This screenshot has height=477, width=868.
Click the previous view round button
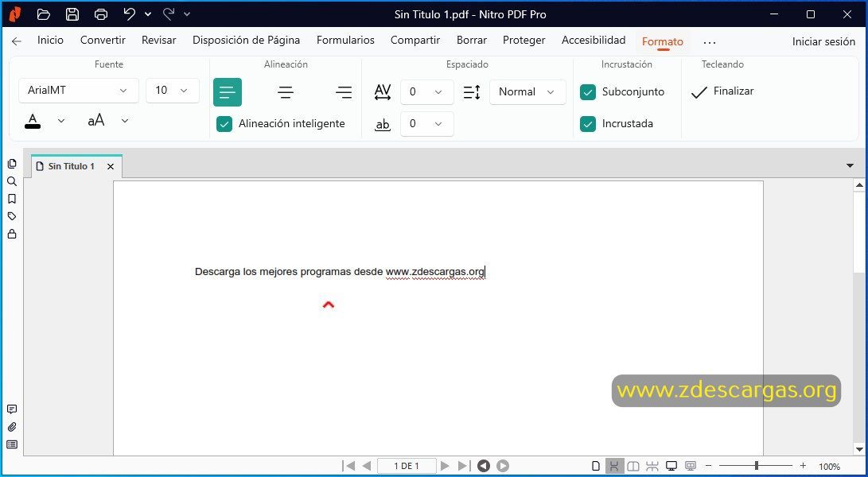[x=484, y=466]
